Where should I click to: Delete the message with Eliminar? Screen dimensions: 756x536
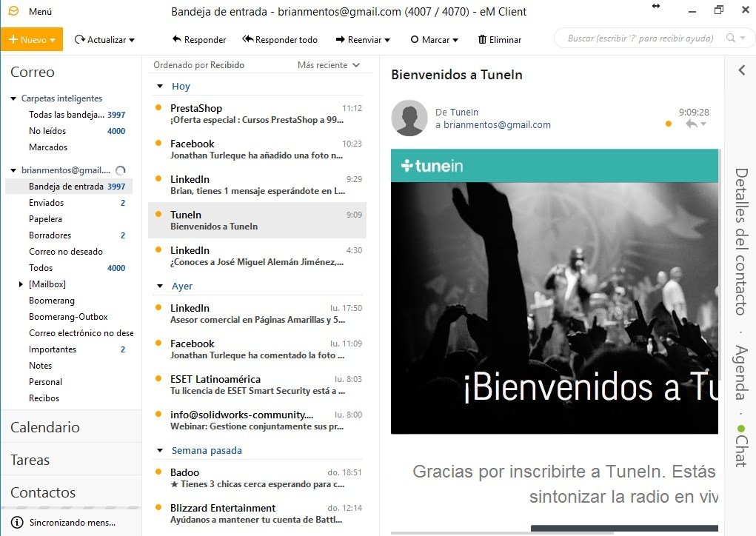point(500,40)
